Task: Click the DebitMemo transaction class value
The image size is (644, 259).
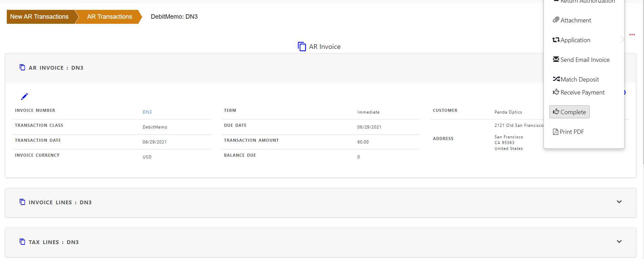Action: [155, 127]
